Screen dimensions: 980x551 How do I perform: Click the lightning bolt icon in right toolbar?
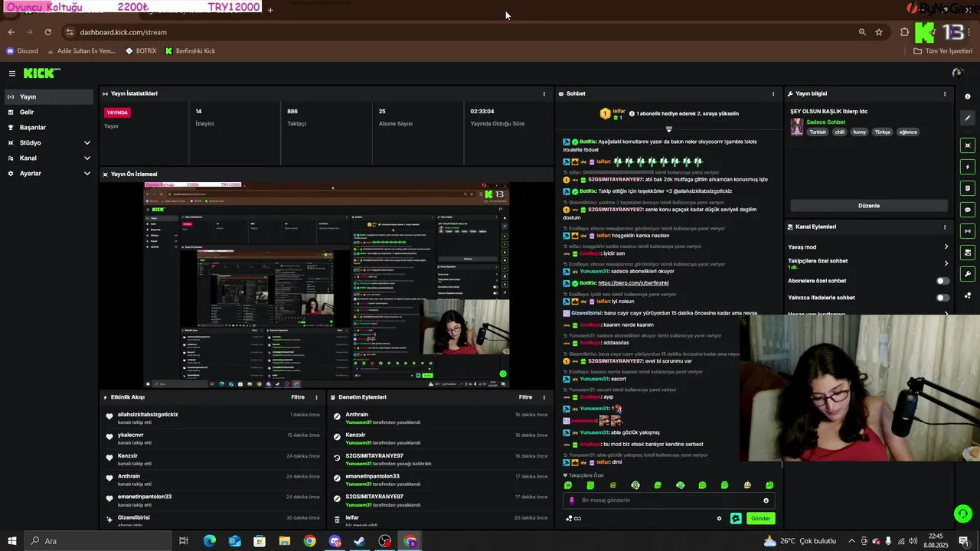(x=968, y=167)
